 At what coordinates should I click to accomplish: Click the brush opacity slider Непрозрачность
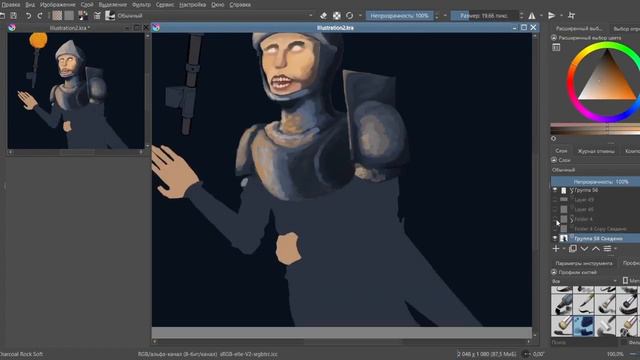pos(399,16)
